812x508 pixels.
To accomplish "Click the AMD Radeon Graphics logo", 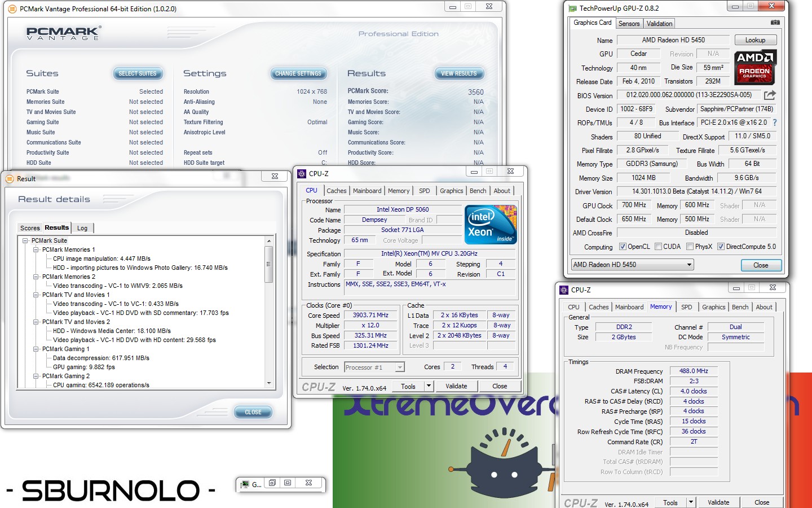I will click(x=756, y=67).
